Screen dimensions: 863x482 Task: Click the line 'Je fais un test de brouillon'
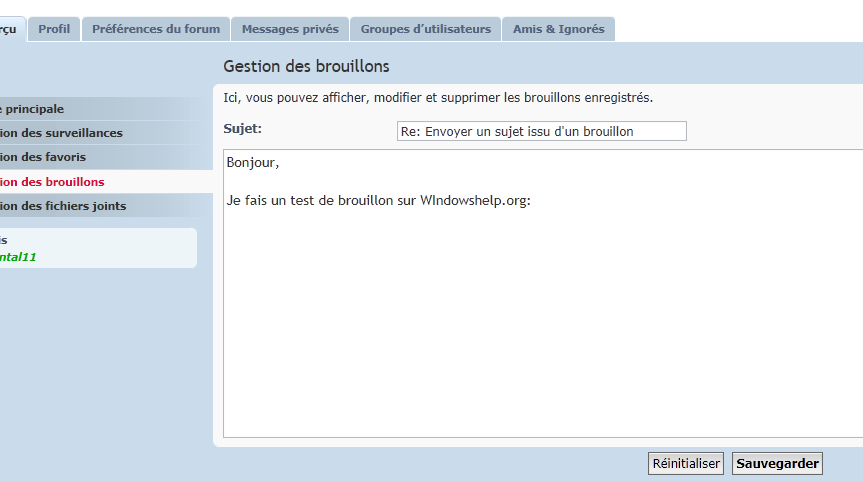pyautogui.click(x=379, y=200)
